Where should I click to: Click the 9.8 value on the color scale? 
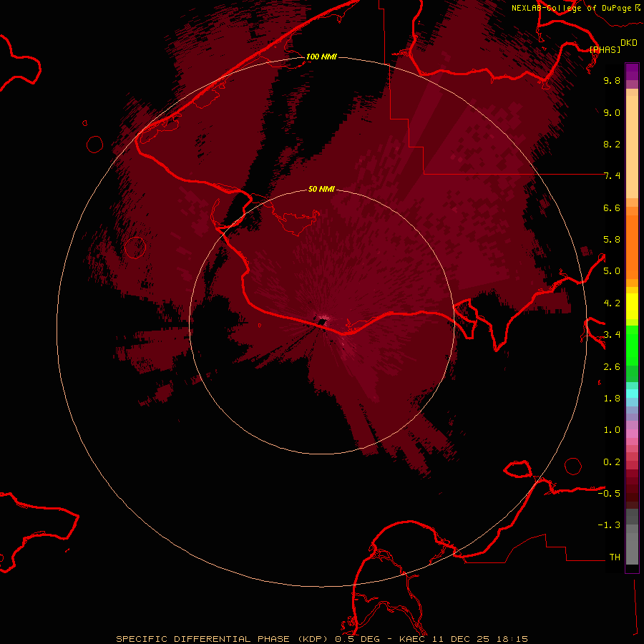[612, 80]
